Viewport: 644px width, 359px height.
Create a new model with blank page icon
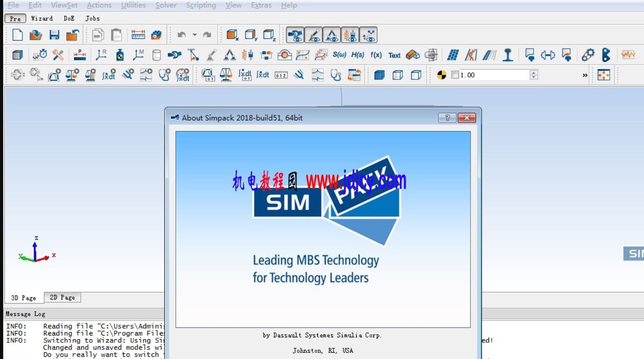pos(18,35)
